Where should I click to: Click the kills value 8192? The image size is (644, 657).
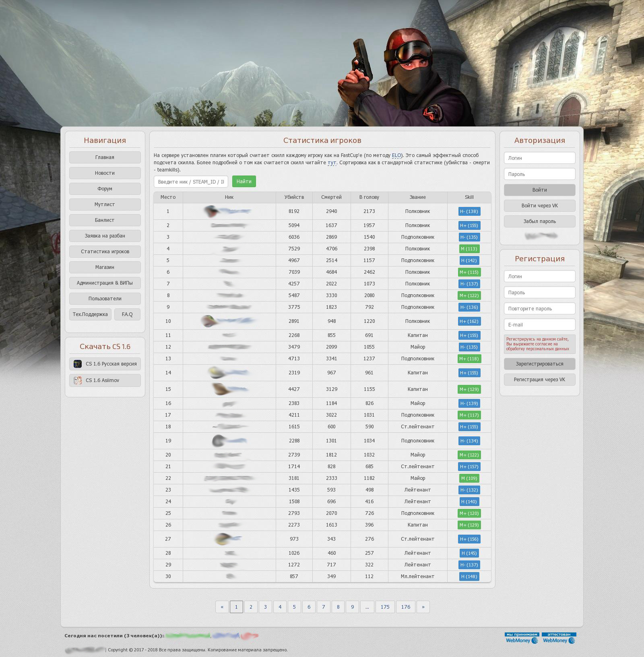[x=294, y=211]
